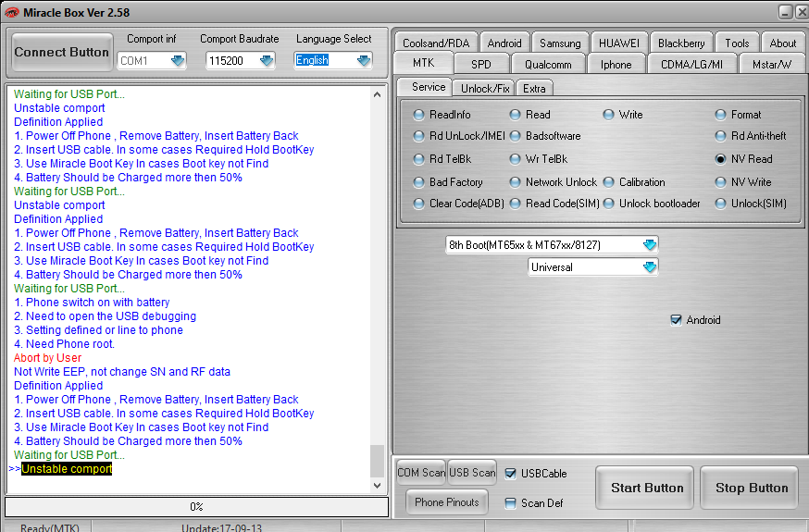
Task: Select the Clear Code(ADB) radio option
Action: tap(419, 204)
